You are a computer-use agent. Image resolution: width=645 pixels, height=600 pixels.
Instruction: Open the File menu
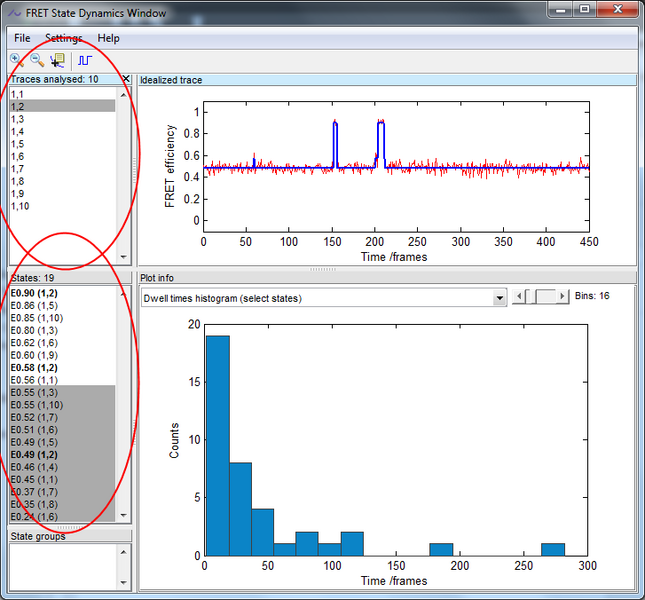tap(22, 38)
